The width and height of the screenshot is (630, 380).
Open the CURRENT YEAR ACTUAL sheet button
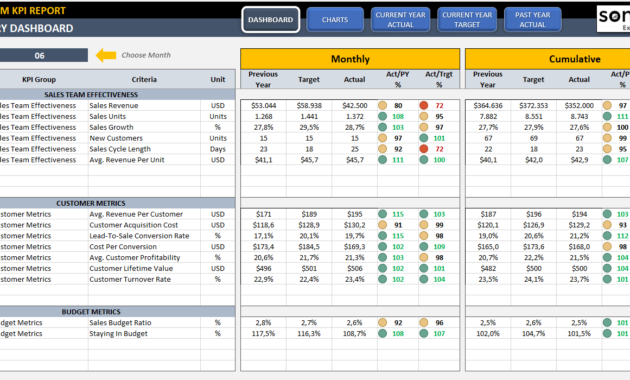click(x=400, y=20)
